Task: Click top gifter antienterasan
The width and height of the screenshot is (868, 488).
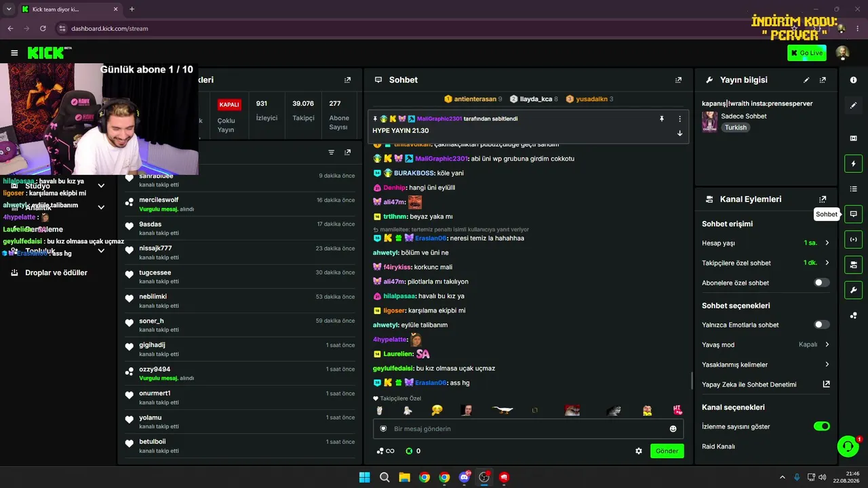Action: click(473, 99)
